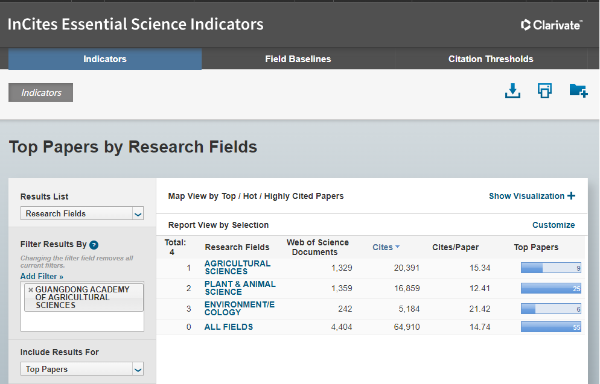The height and width of the screenshot is (384, 600).
Task: Click the 1,359 documents value
Action: coord(342,288)
